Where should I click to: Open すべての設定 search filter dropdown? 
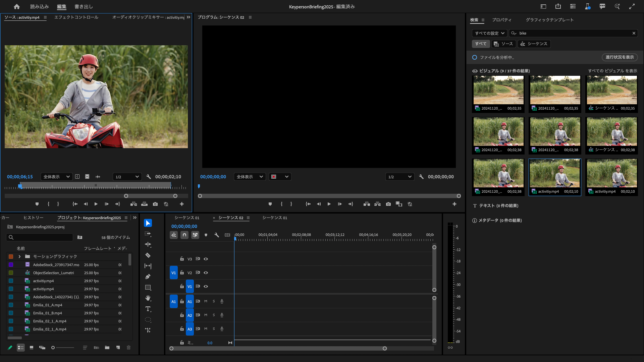pos(489,33)
